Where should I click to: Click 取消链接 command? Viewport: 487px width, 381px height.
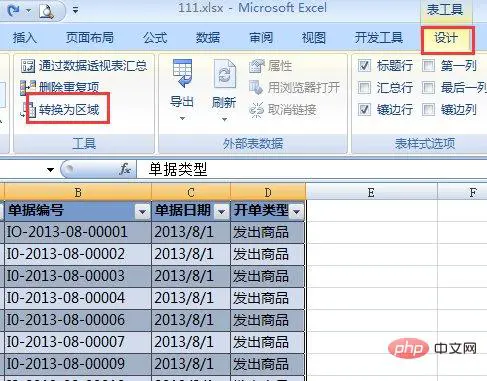tap(292, 109)
